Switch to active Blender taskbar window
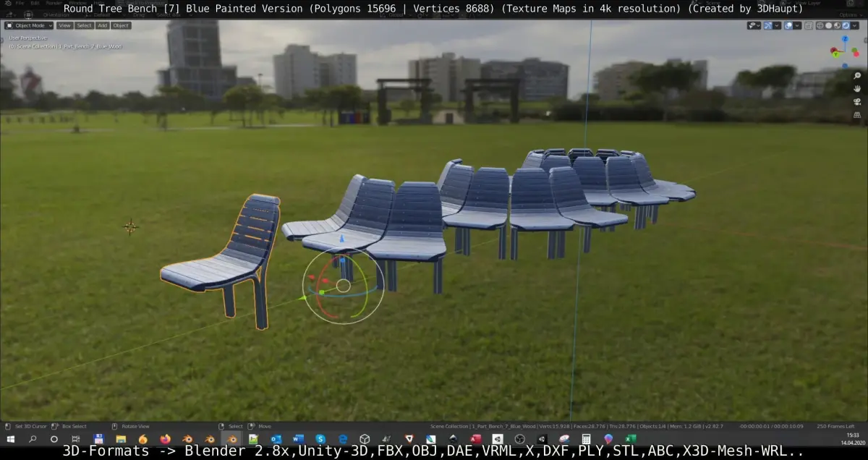Image resolution: width=868 pixels, height=460 pixels. (232, 438)
